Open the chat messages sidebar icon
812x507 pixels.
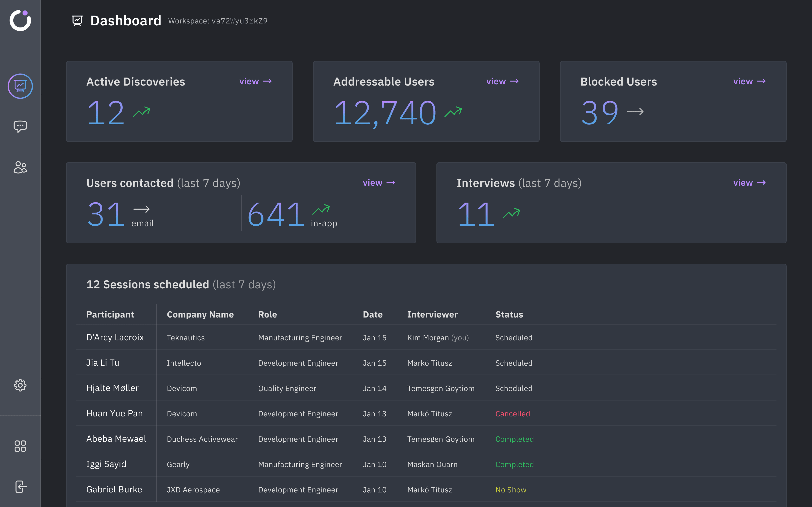tap(20, 126)
